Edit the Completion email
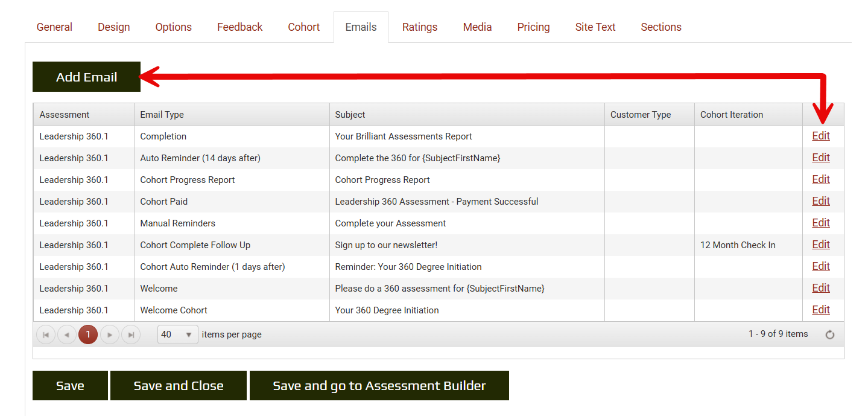Viewport: 868px width, 416px height. [x=820, y=136]
